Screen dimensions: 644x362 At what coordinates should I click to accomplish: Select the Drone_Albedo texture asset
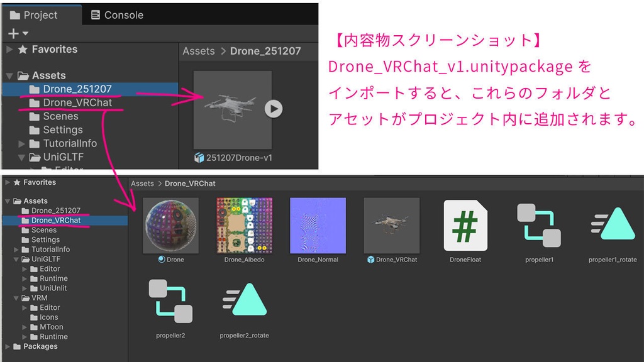pos(243,226)
